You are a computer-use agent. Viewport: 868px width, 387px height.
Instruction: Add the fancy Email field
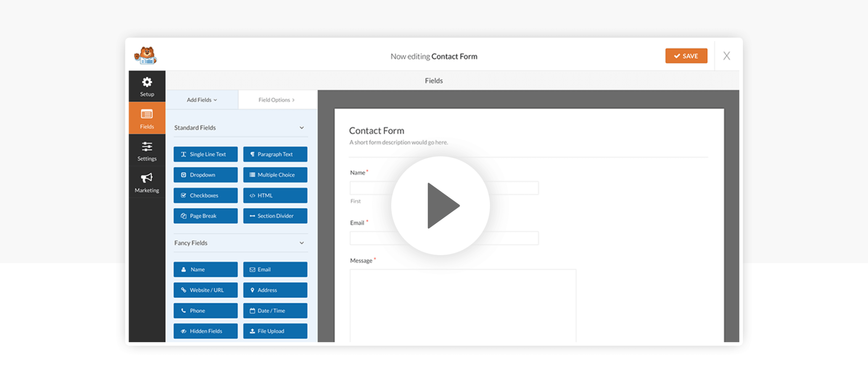click(275, 270)
